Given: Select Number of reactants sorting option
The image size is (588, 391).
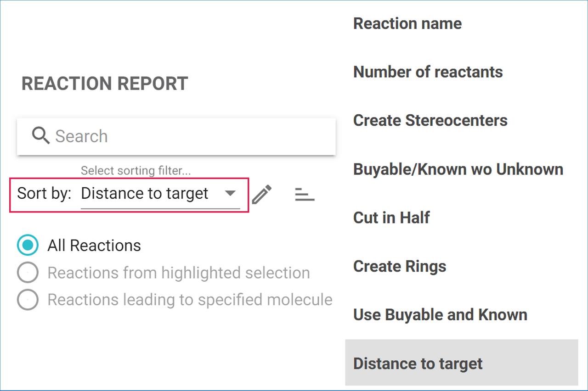Looking at the screenshot, I should point(428,72).
